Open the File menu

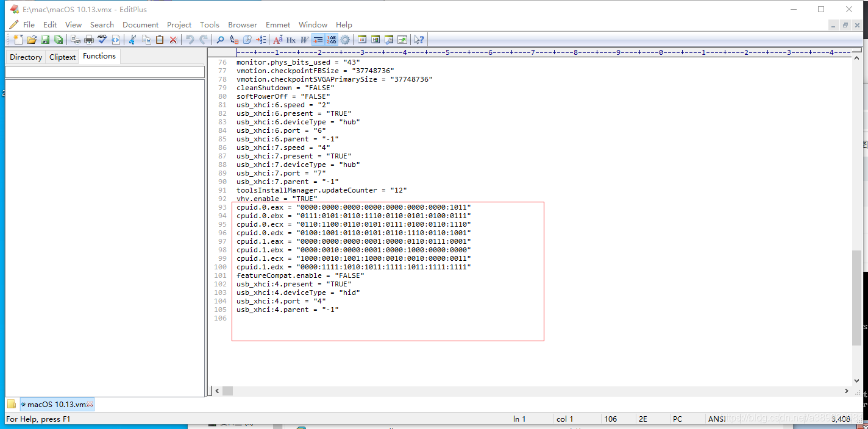point(29,25)
